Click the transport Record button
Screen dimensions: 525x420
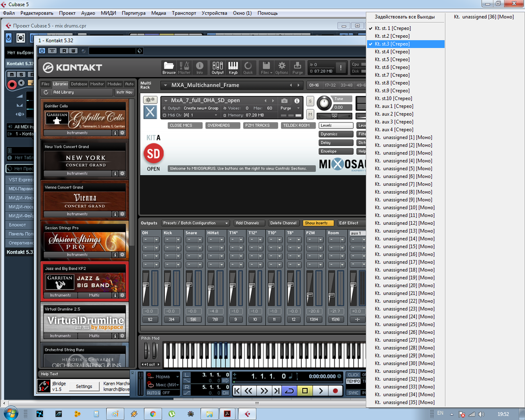(x=335, y=391)
